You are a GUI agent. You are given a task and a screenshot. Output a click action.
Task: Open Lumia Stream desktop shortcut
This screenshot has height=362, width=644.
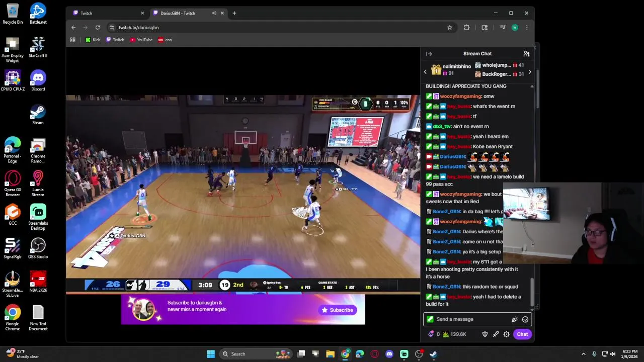point(38,184)
